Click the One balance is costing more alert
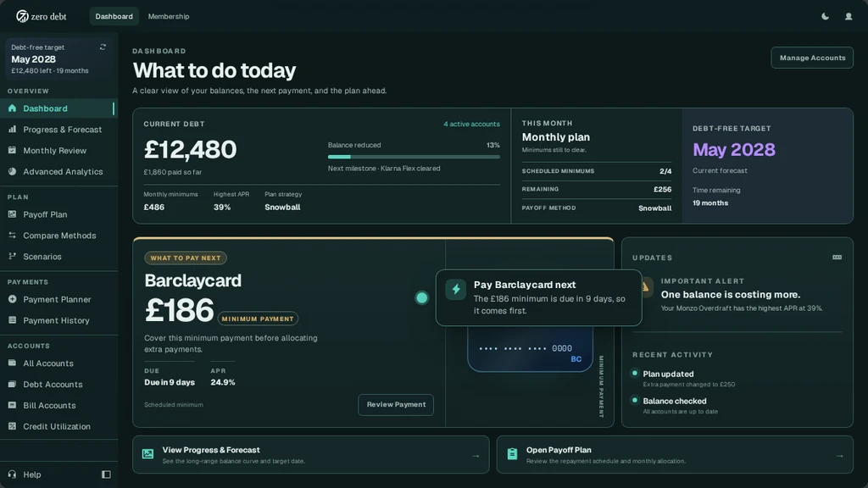 pyautogui.click(x=731, y=294)
